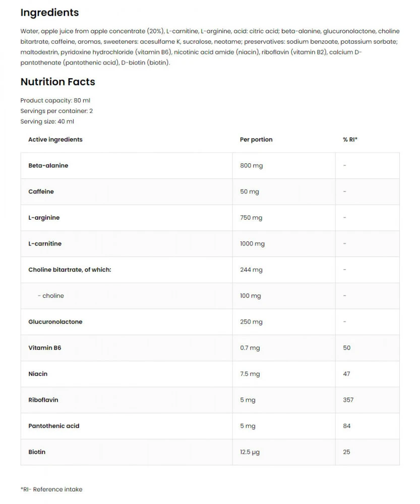
Task: Click the Nutrition Facts heading
Action: coord(57,82)
